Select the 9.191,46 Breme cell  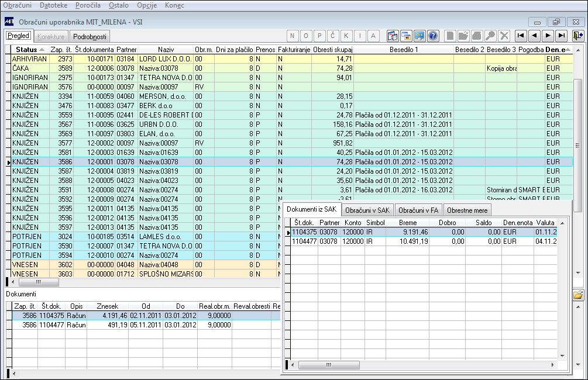pyautogui.click(x=408, y=232)
